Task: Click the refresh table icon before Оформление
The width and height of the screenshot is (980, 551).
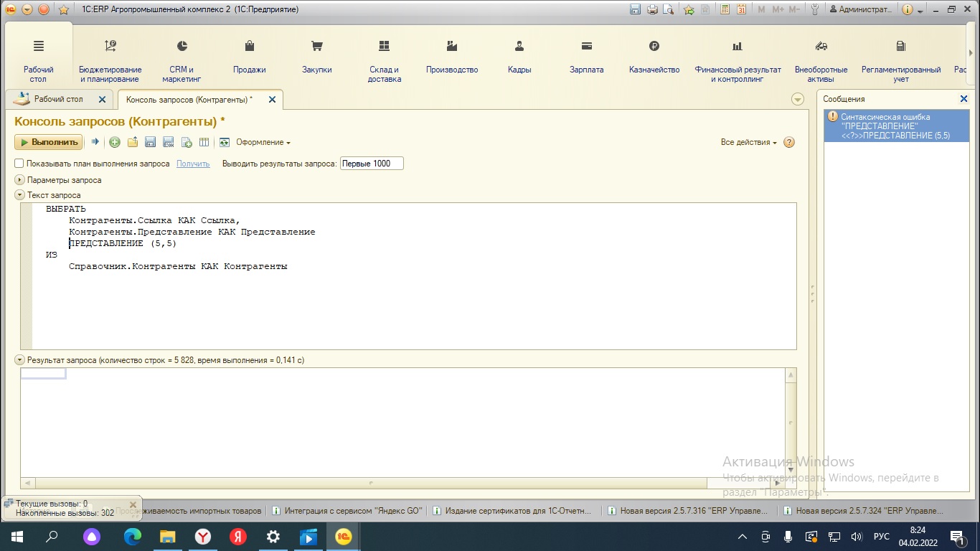Action: click(225, 142)
